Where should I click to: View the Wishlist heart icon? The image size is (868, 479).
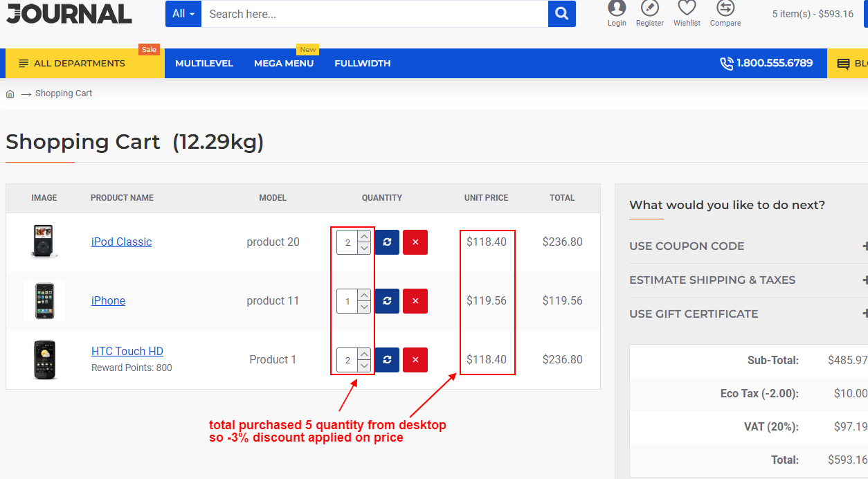pos(686,10)
